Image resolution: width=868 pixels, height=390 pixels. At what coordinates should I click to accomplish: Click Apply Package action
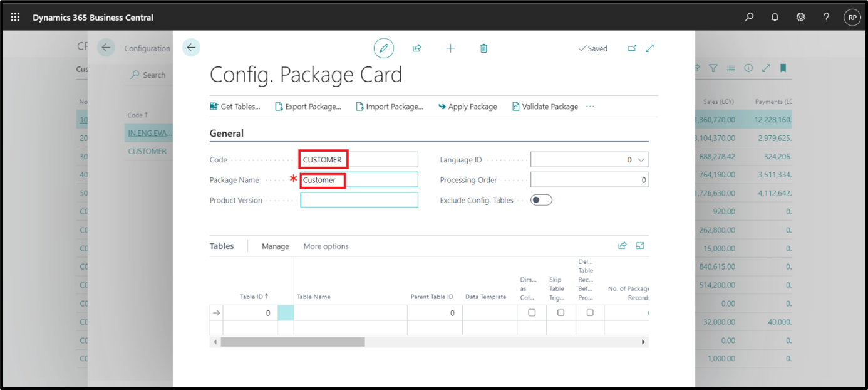467,107
